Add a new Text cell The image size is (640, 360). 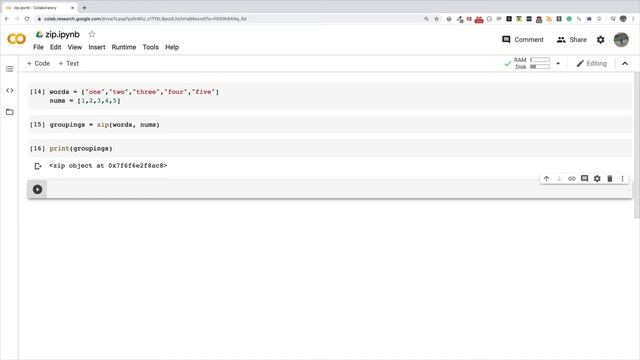[x=69, y=64]
